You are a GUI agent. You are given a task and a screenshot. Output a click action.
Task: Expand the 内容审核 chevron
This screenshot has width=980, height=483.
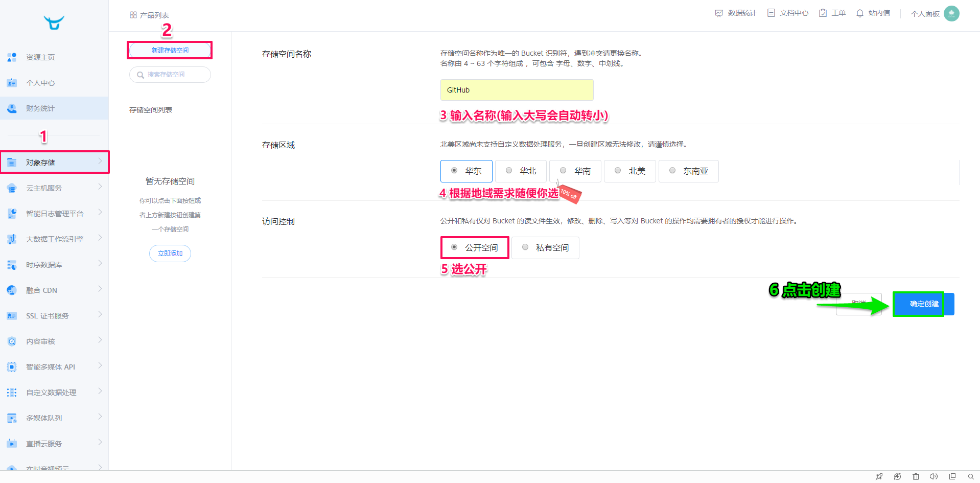tap(100, 340)
